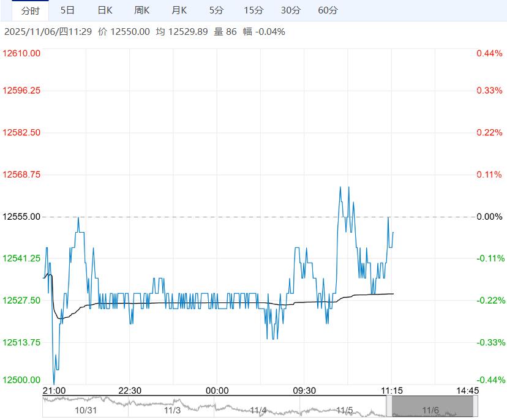Jump to 11/3 in the timeline navigator
The height and width of the screenshot is (420, 507).
pos(172,410)
